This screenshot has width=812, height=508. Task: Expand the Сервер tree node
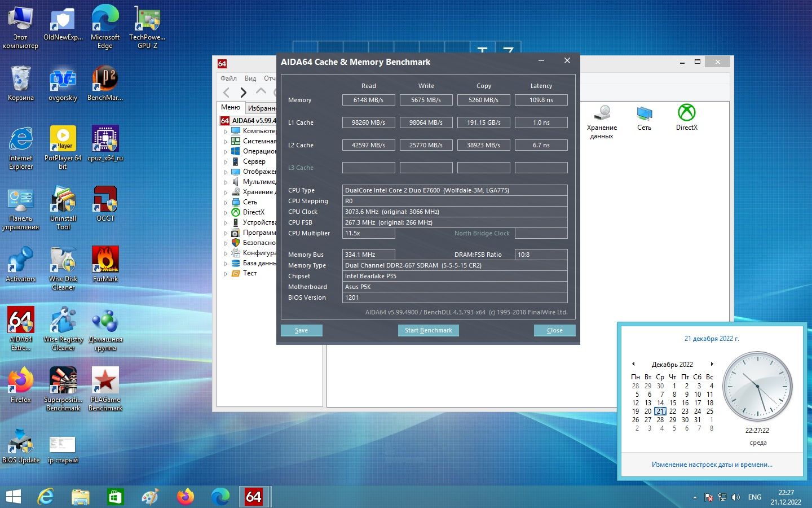tap(226, 161)
